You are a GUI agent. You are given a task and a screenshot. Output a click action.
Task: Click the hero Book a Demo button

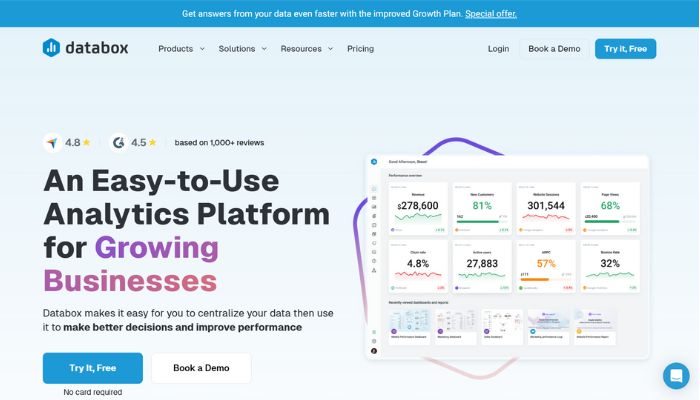click(x=201, y=368)
